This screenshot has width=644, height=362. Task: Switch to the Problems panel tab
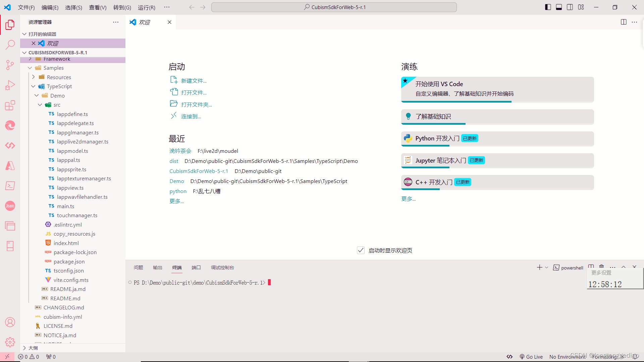139,267
